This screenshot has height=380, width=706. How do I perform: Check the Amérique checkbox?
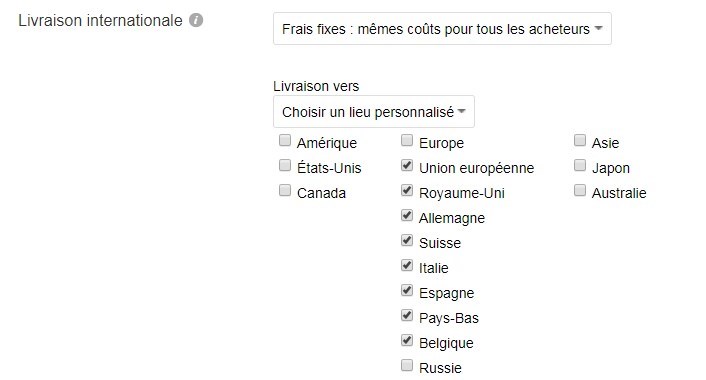(285, 140)
